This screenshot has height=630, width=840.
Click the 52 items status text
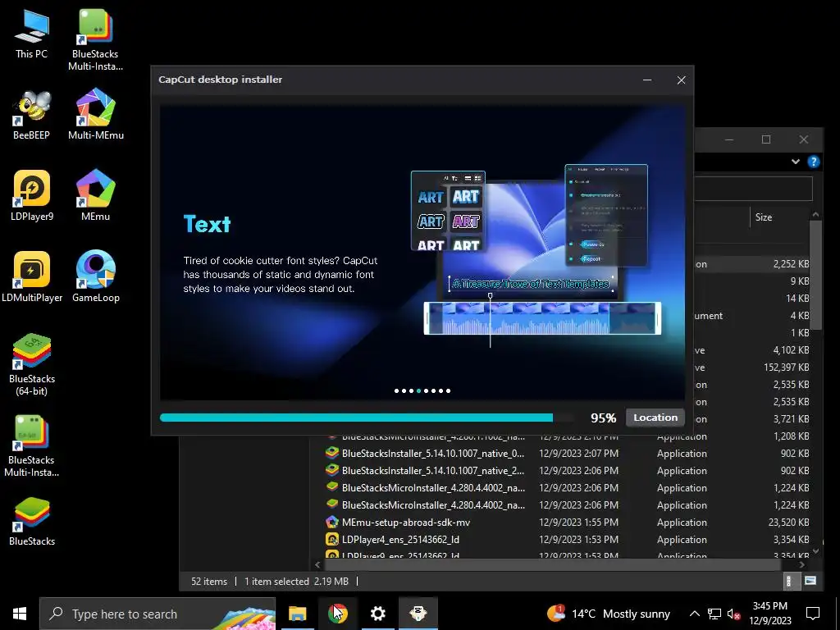pyautogui.click(x=209, y=582)
